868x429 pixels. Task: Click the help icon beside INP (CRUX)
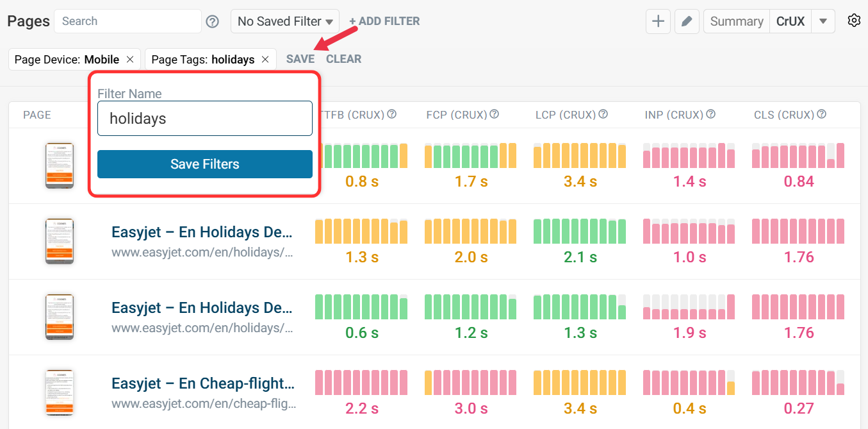tap(711, 114)
